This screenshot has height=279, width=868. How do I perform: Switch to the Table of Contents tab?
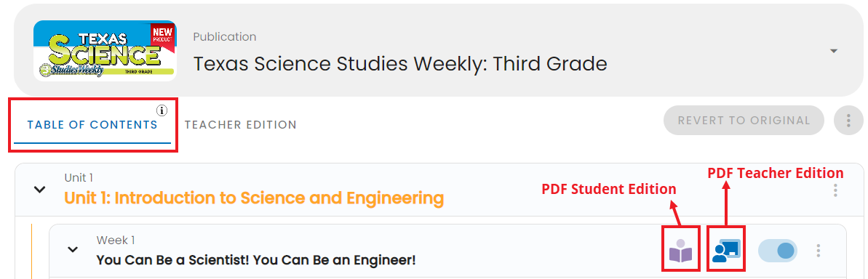tap(92, 125)
